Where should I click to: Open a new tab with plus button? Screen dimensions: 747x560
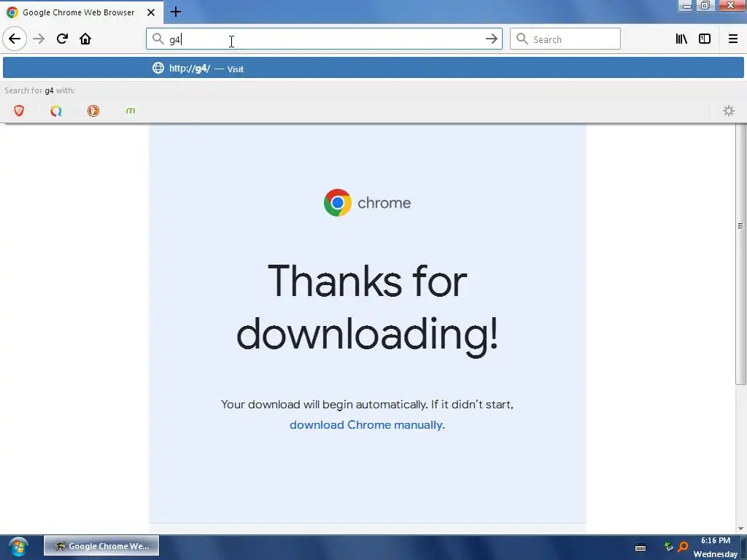click(x=176, y=12)
